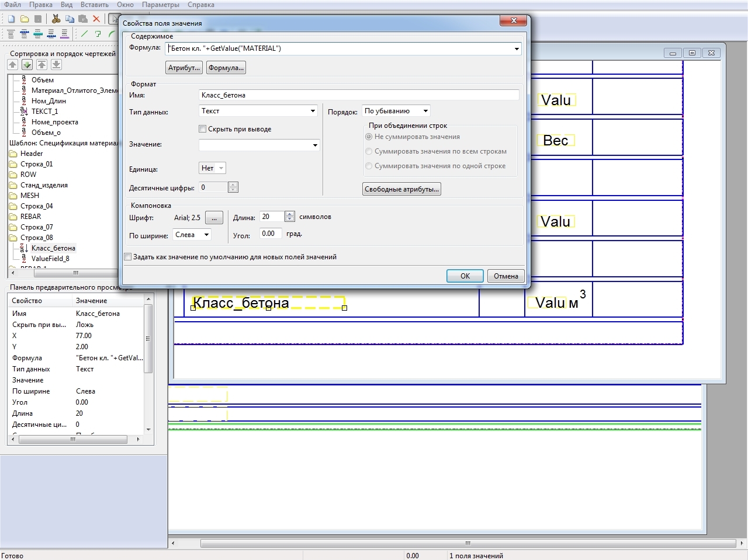Click the 'Атрибут...' button
The width and height of the screenshot is (748, 560).
coord(184,68)
